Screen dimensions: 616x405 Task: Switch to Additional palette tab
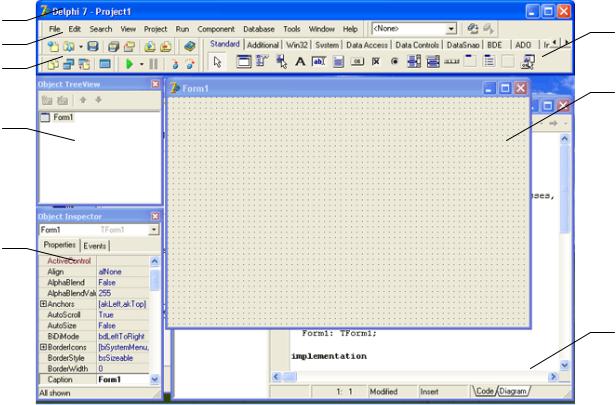coord(263,45)
